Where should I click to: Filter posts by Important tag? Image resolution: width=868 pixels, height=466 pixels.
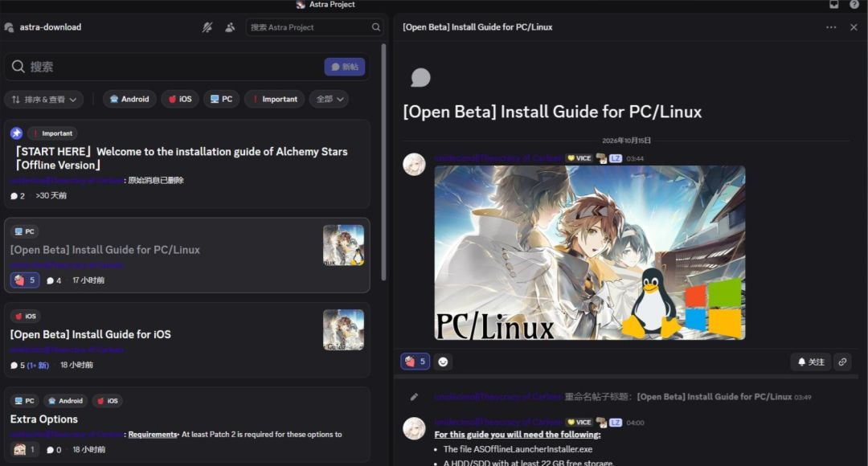[275, 99]
